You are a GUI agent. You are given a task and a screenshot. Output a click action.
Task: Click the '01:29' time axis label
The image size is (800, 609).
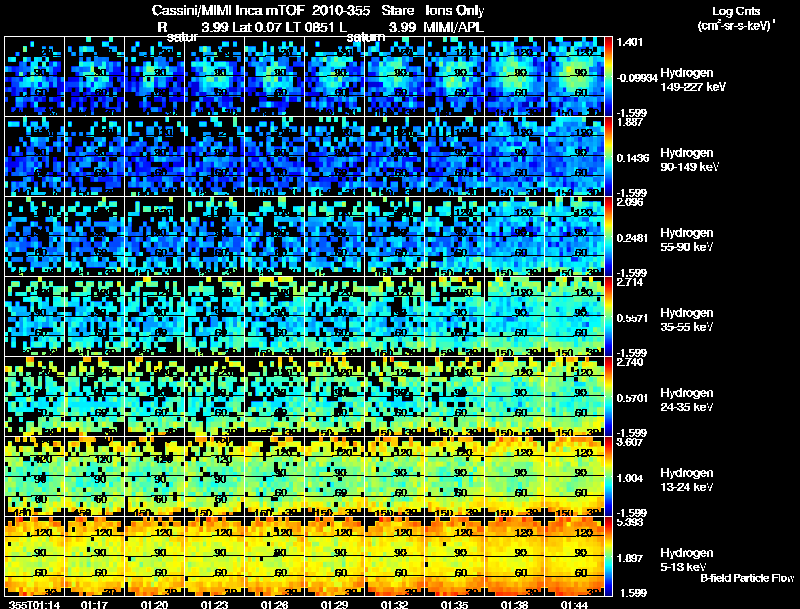pyautogui.click(x=335, y=604)
